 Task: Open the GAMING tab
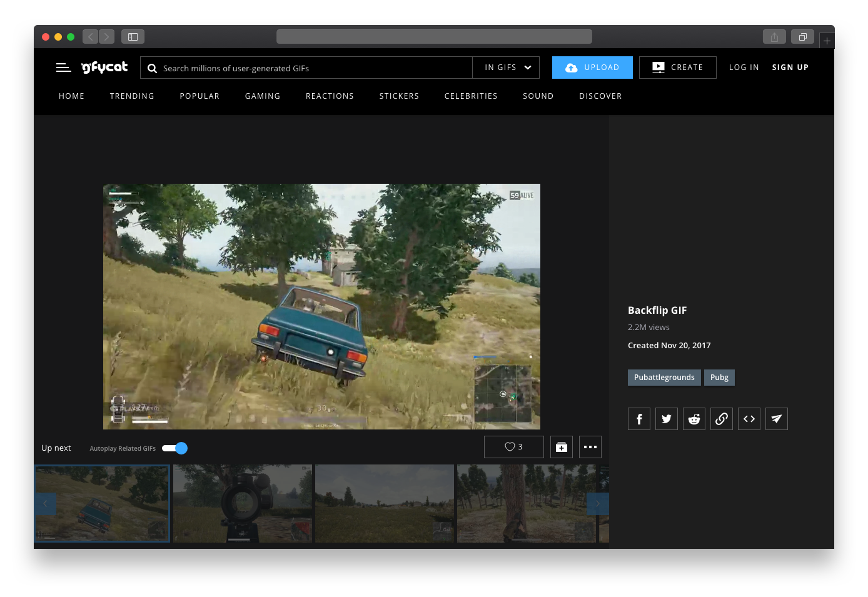[x=263, y=96]
